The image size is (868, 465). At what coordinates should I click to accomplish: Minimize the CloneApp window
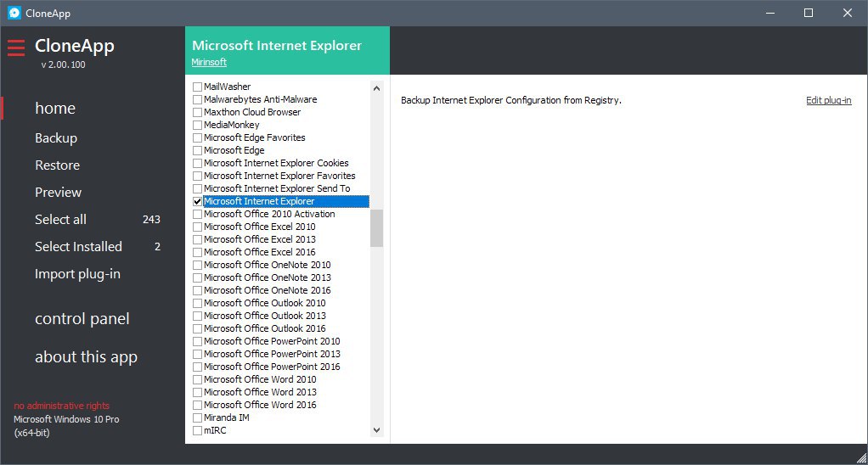[x=770, y=13]
